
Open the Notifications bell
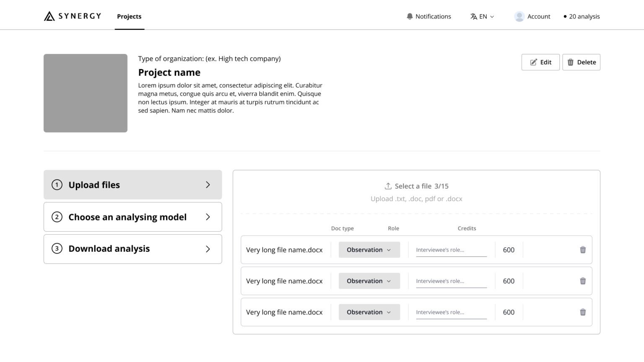[x=409, y=16]
